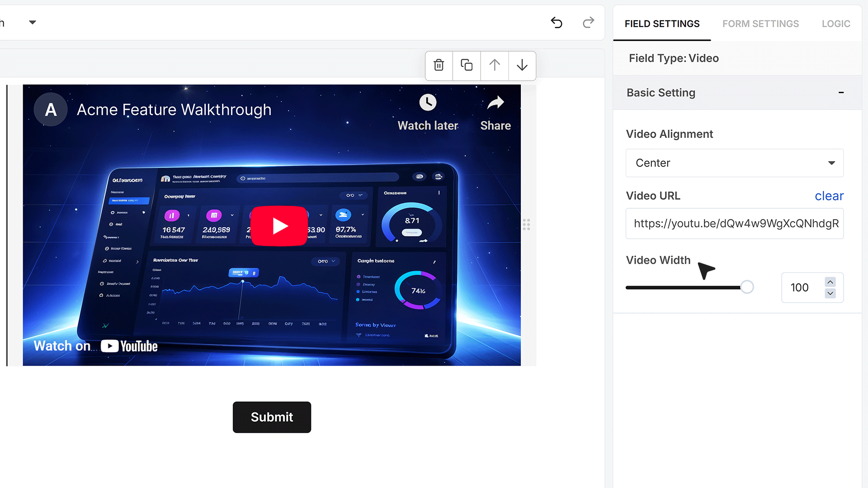
Task: Click the Share arrow on video
Action: [x=495, y=103]
